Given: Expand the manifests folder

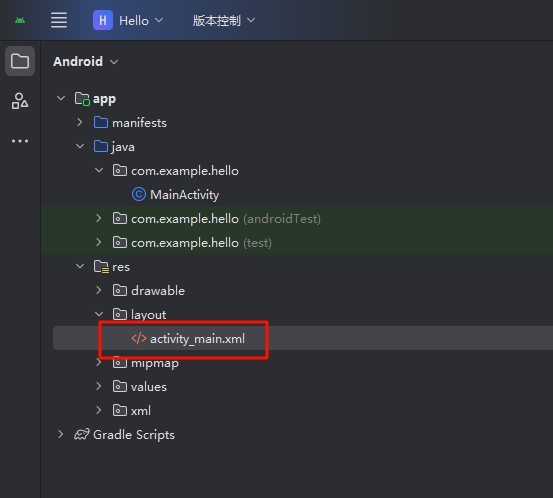Looking at the screenshot, I should click(80, 122).
